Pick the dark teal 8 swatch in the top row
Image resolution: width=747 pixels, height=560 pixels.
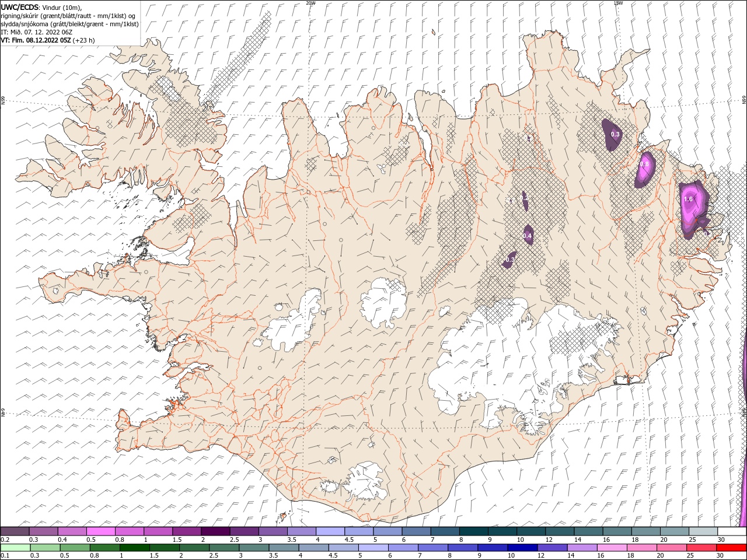pos(474,531)
